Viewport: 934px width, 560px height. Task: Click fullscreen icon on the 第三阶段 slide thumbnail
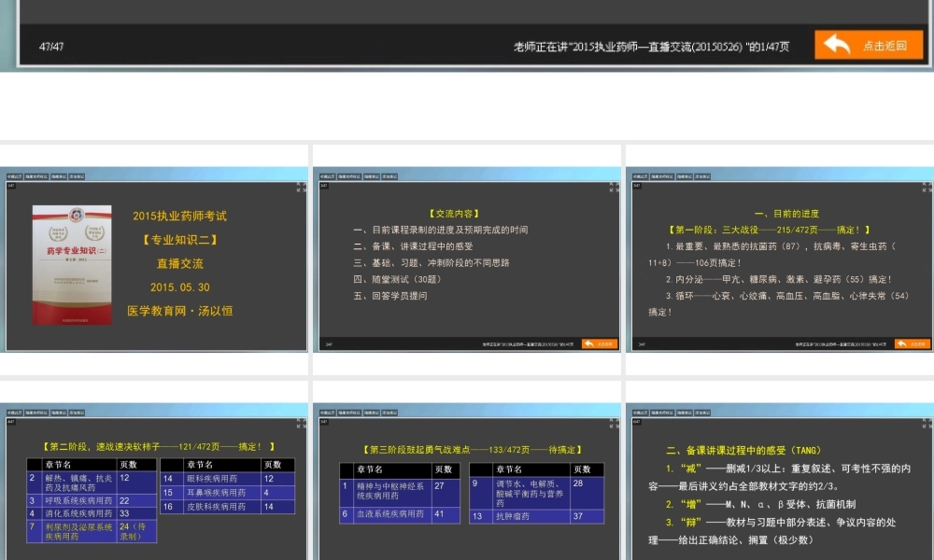click(614, 423)
